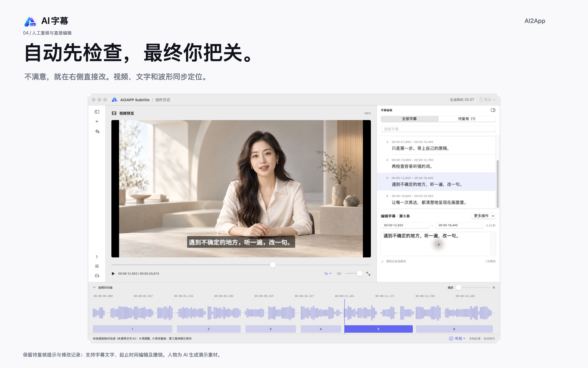
Task: Switch to the 全部字幕 tab
Action: coord(409,119)
